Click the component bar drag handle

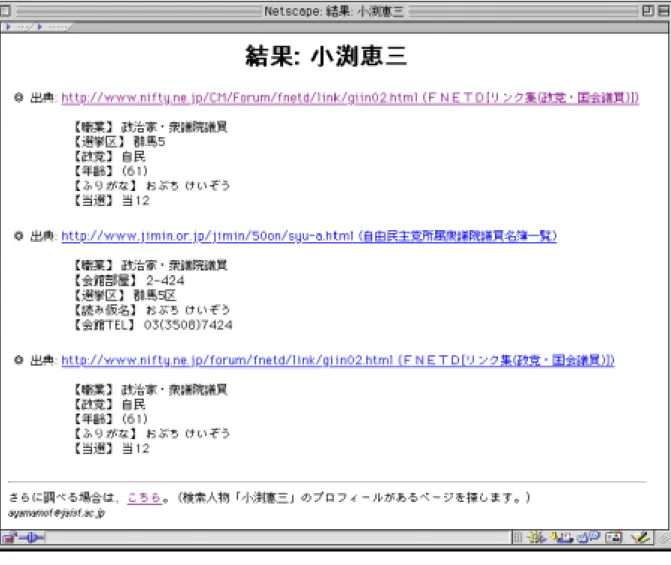518,537
